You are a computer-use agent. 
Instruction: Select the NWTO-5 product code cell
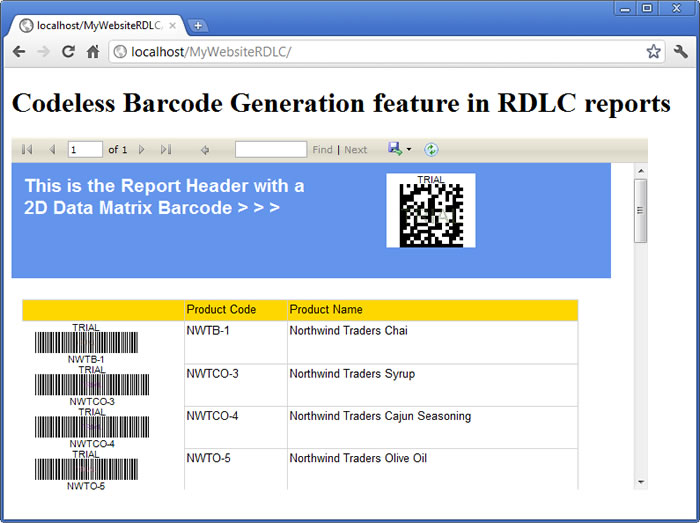(236, 469)
